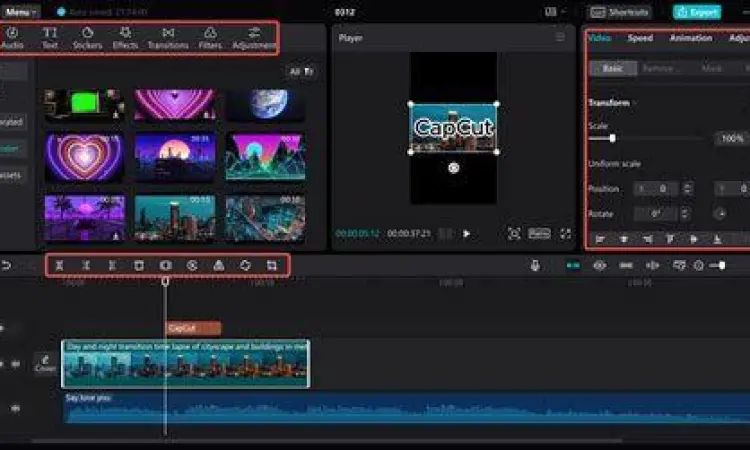Screen dimensions: 750x450
Task: Toggle the teal main track magnet
Action: point(573,265)
